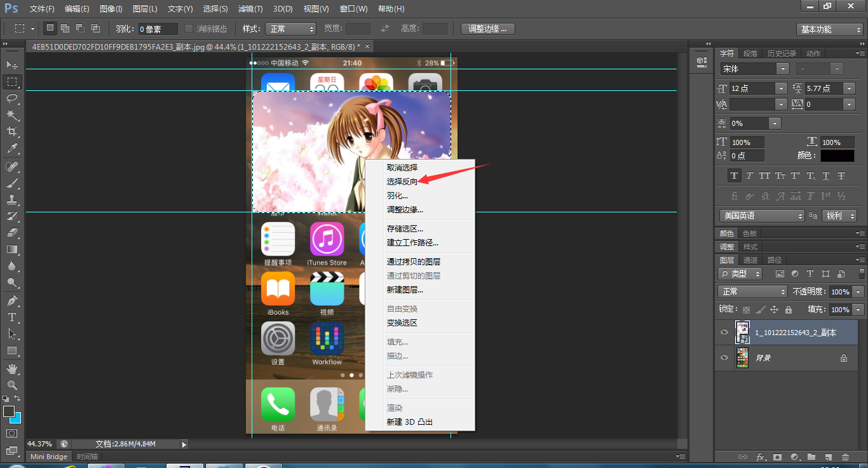Click the 1_101222152643_2_副本 layer thumbnail
This screenshot has width=868, height=468.
click(x=742, y=333)
